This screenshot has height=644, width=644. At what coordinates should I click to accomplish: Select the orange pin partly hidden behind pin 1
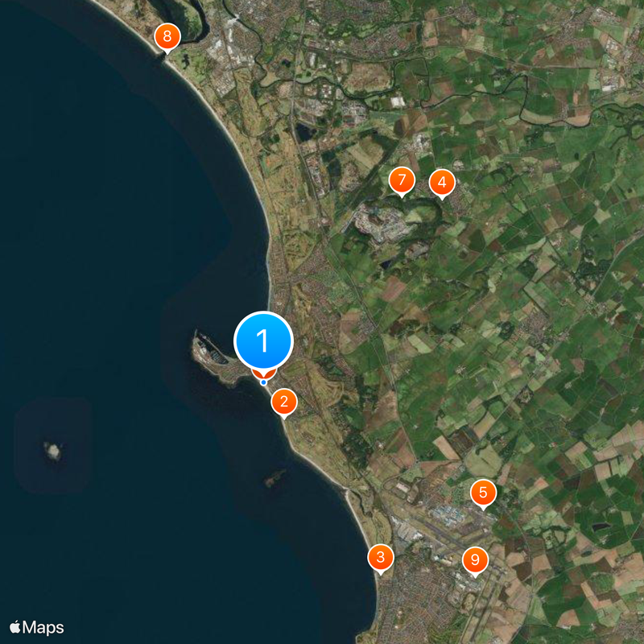coord(264,374)
